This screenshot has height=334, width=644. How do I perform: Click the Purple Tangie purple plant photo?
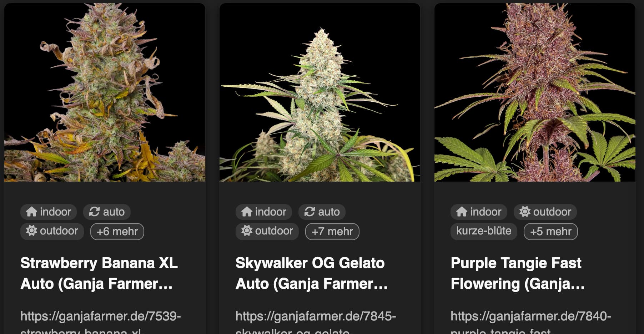(x=535, y=92)
